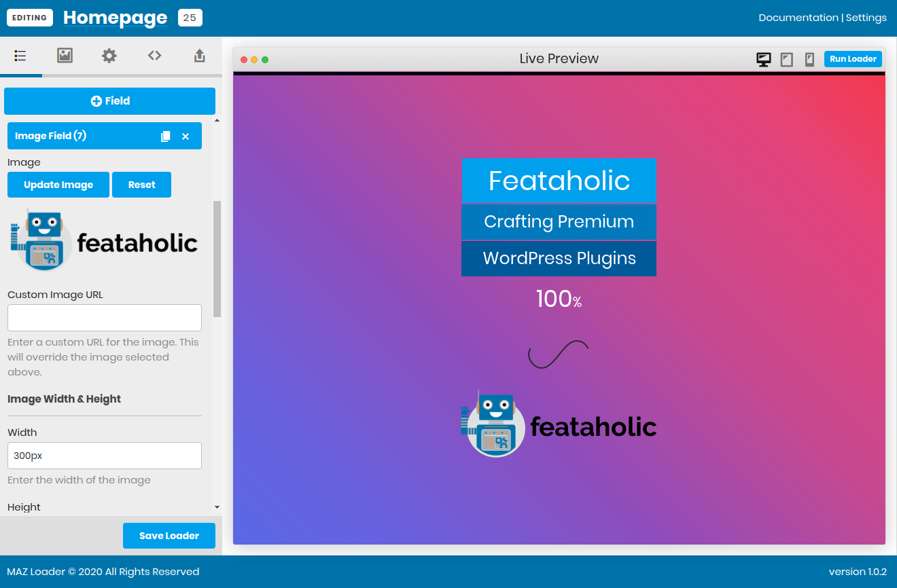The image size is (897, 588).
Task: Open the fields list tab icon
Action: (x=20, y=56)
